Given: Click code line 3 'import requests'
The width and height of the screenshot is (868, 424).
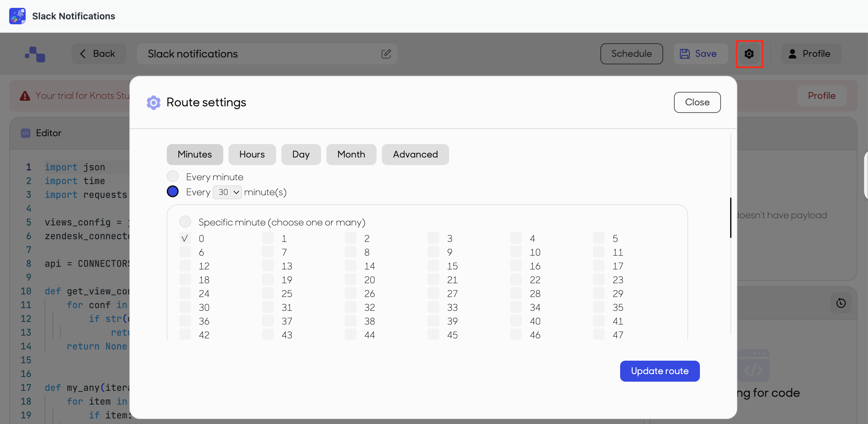Looking at the screenshot, I should tap(86, 195).
